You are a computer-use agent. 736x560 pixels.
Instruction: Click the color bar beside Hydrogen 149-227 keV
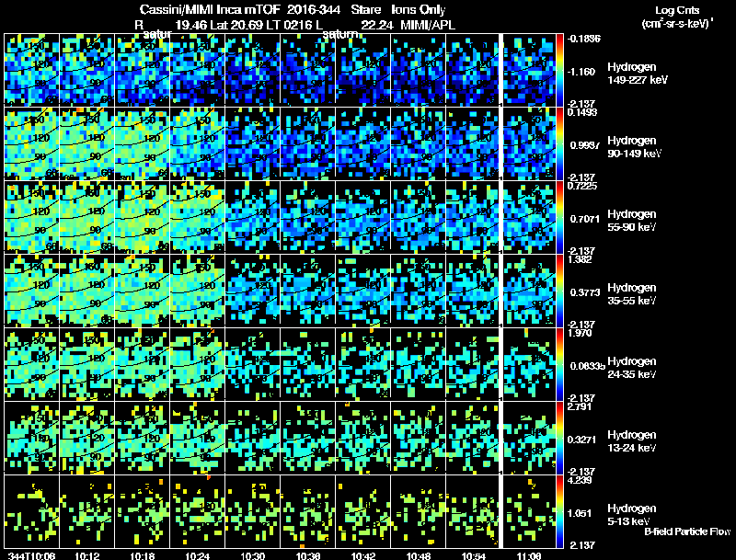559,70
